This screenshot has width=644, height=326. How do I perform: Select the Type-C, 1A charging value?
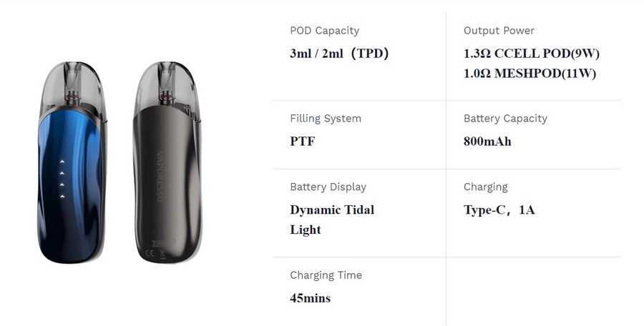tap(499, 210)
